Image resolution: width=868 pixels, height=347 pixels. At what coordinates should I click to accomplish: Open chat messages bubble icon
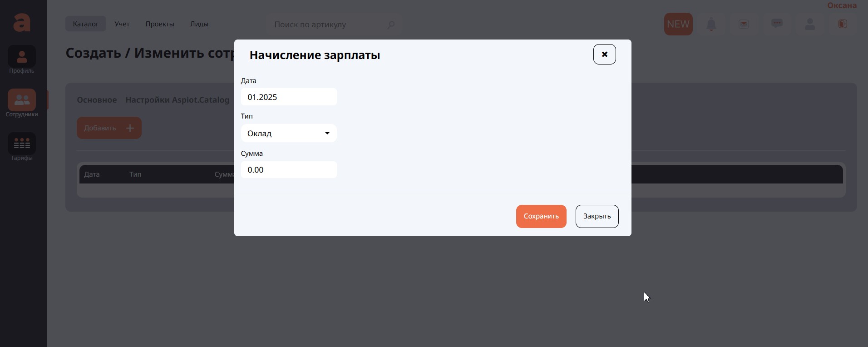(x=777, y=24)
